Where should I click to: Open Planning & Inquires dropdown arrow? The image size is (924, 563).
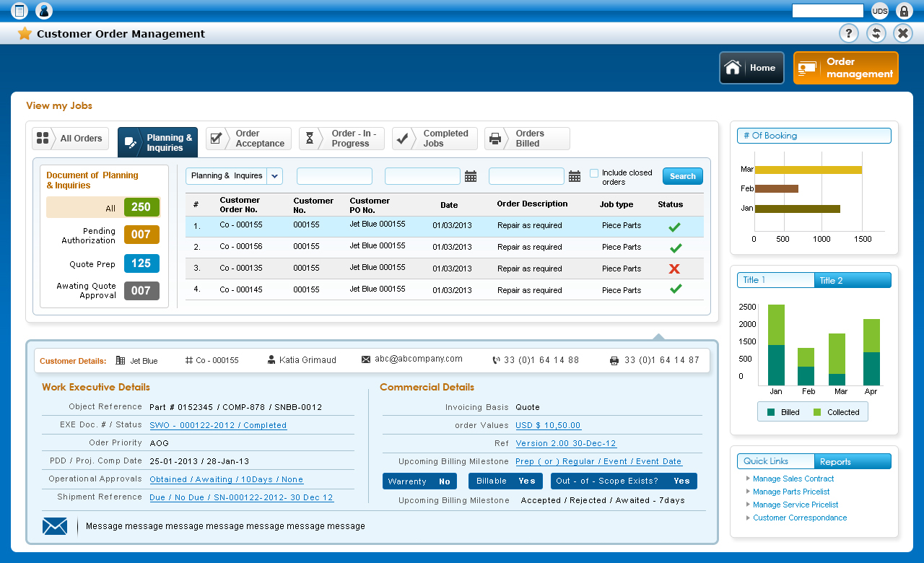(274, 176)
